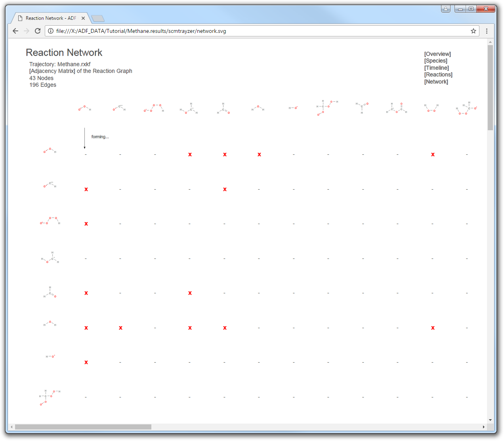Screen dimensions: 504x441
Task: Bookmark this page with the star
Action: tap(473, 31)
